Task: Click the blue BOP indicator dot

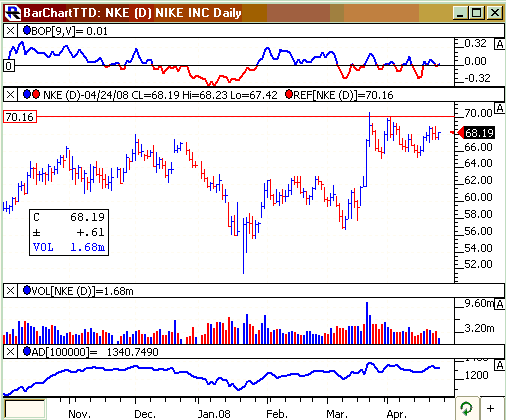Action: pyautogui.click(x=27, y=31)
